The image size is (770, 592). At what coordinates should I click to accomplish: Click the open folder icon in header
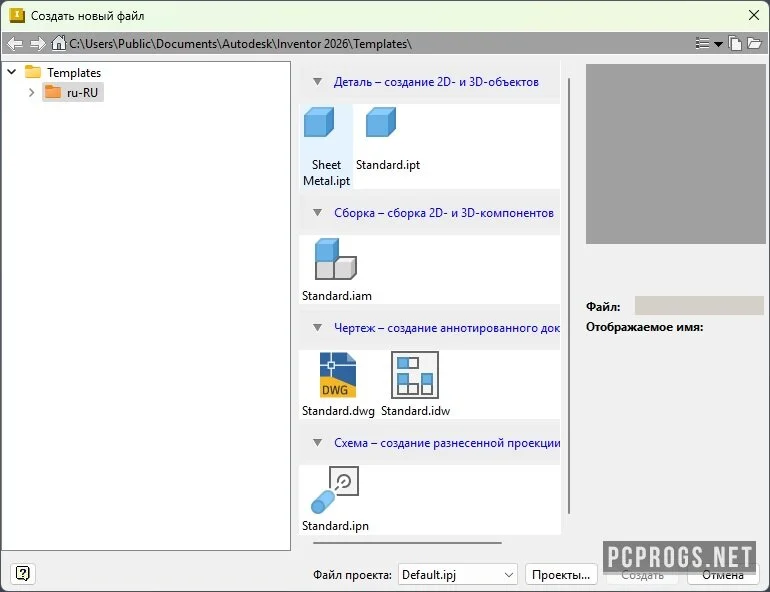754,44
